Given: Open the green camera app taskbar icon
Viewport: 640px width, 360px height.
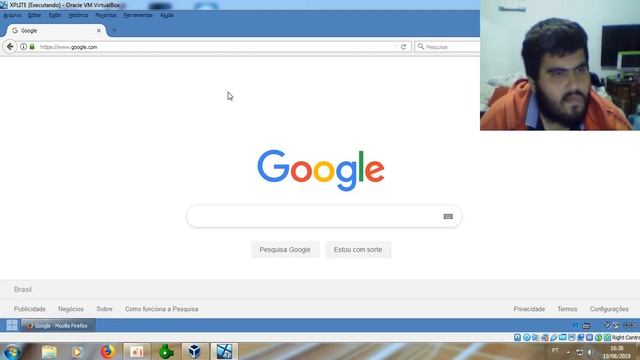Looking at the screenshot, I should pyautogui.click(x=165, y=351).
